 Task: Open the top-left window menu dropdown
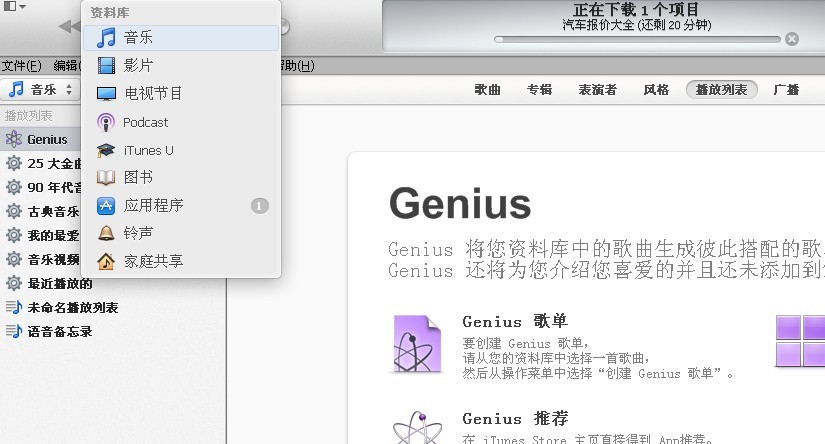[14, 6]
